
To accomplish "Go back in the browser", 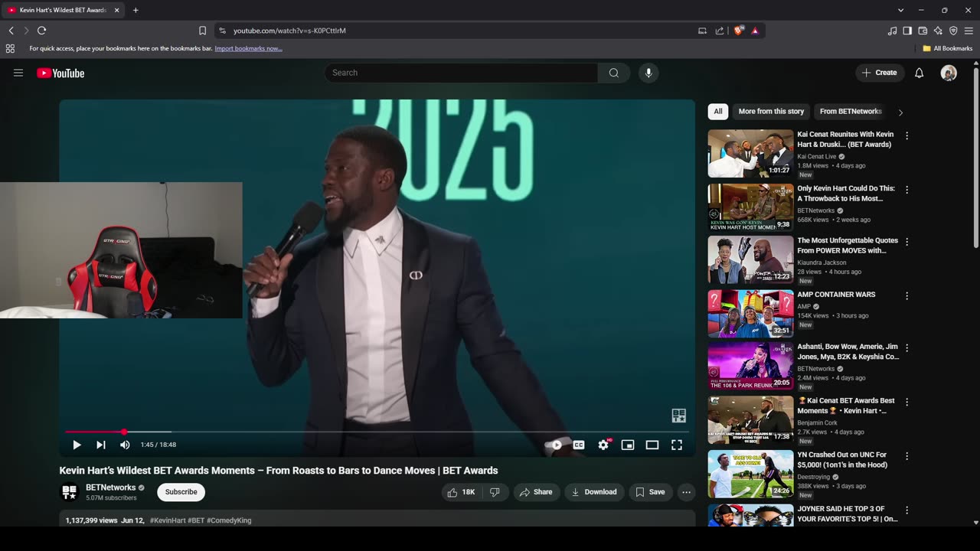I will (11, 31).
